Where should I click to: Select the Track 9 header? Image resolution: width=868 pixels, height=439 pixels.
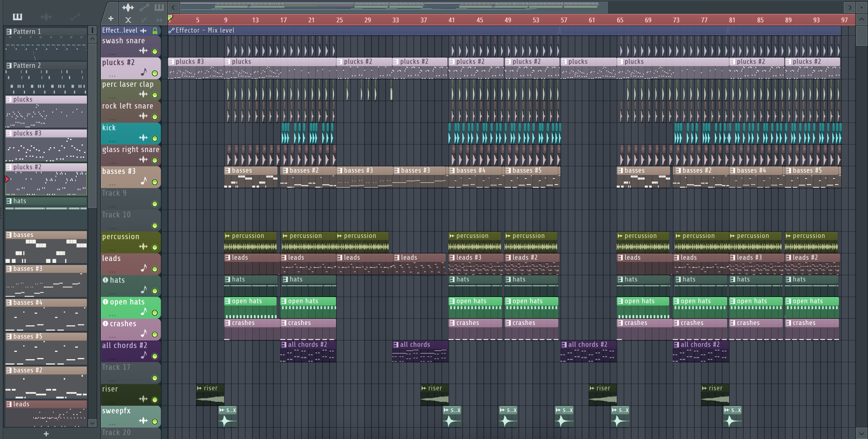point(131,198)
